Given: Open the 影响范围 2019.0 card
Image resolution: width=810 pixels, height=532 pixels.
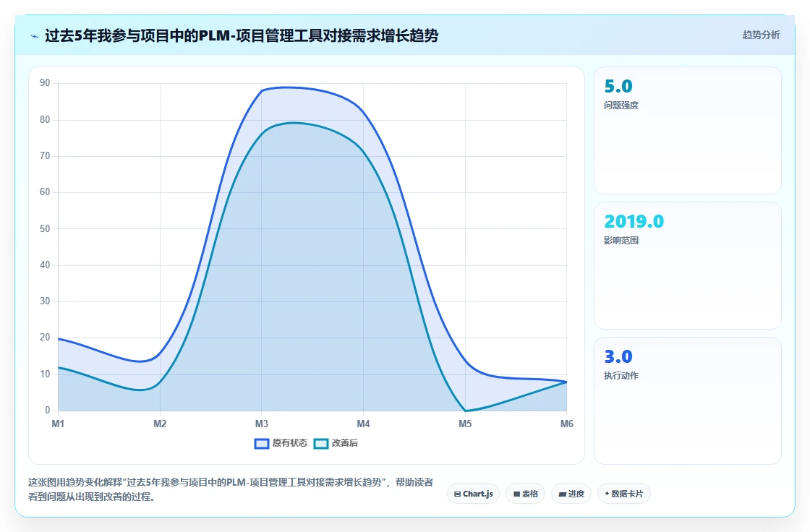Looking at the screenshot, I should pyautogui.click(x=688, y=265).
